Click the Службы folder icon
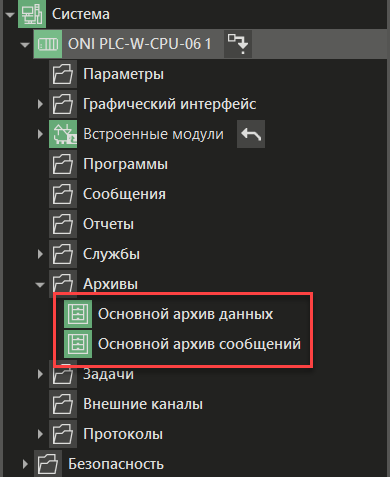This screenshot has height=477, width=390. pos(63,254)
